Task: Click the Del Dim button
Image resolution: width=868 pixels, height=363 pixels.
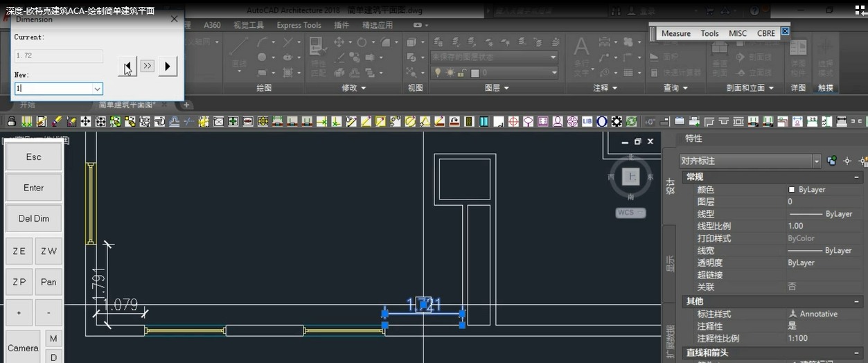Action: [34, 218]
